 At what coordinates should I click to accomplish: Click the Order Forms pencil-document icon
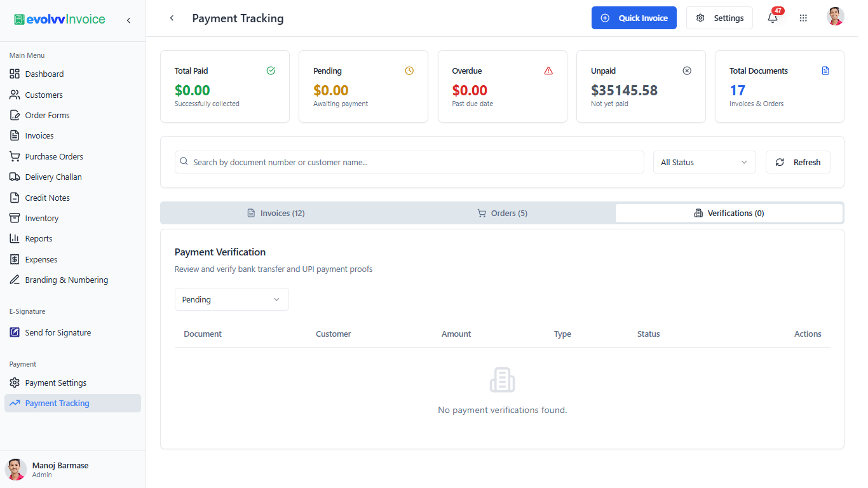point(15,115)
